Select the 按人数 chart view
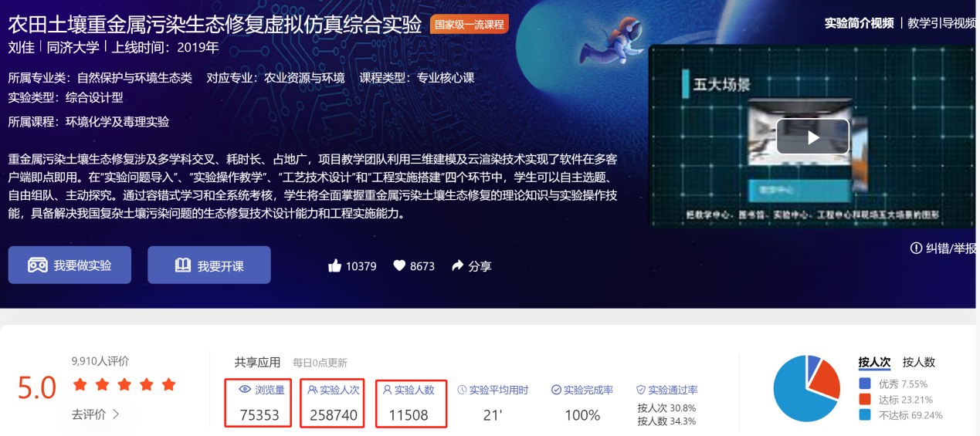This screenshot has height=436, width=980. click(918, 362)
